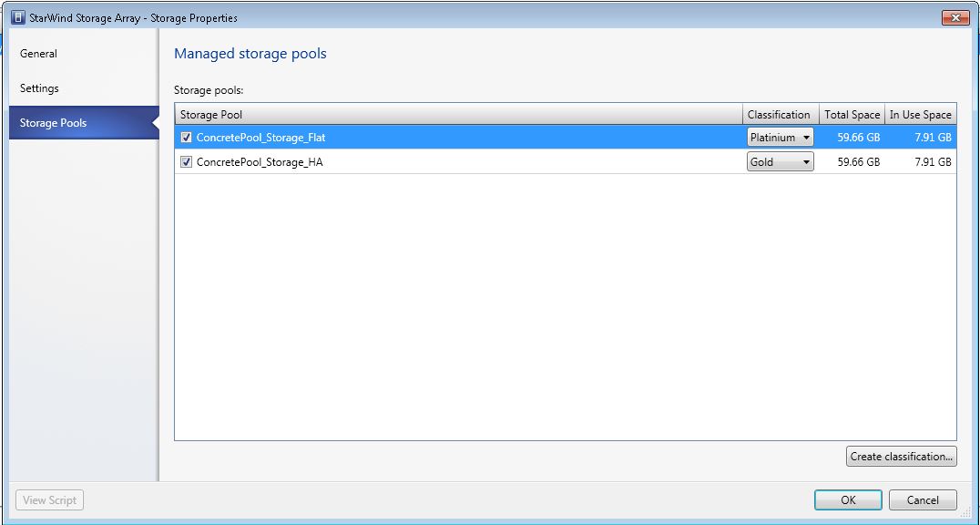Click 7.91 GB in the ConcretePool_Storage_HA row

(933, 162)
